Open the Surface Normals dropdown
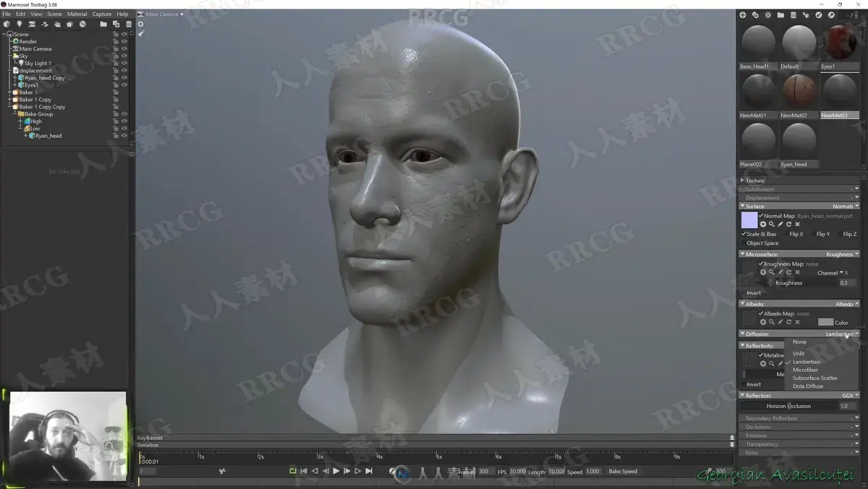Viewport: 868px width, 489px height. coord(846,206)
